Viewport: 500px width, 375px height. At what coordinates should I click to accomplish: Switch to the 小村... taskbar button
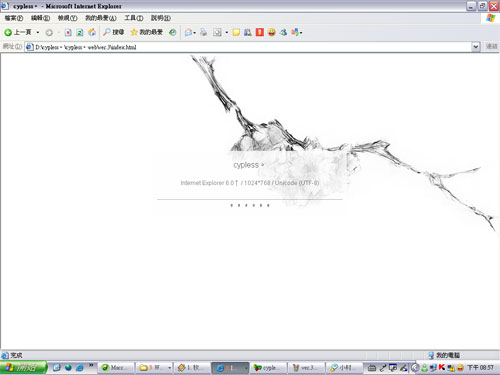click(344, 368)
